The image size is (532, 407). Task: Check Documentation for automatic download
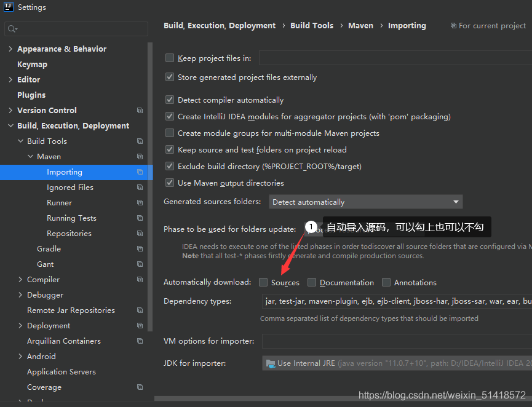pyautogui.click(x=312, y=282)
